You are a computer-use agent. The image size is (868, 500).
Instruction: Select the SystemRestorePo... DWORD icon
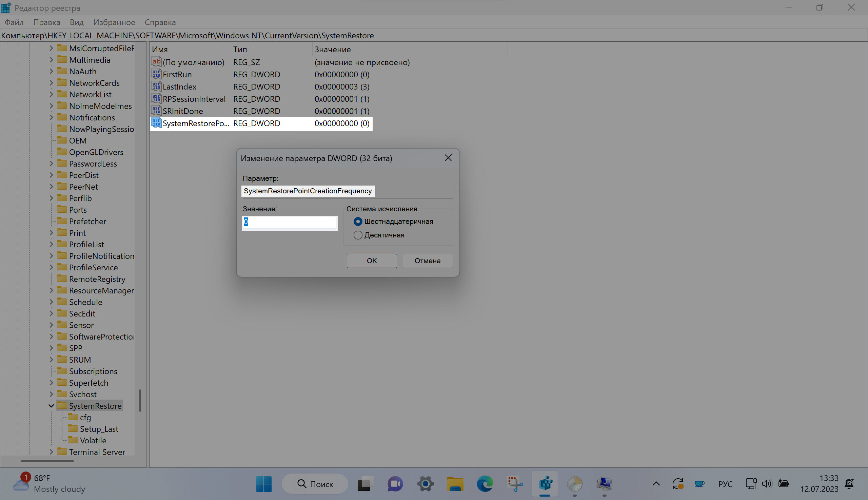tap(156, 123)
